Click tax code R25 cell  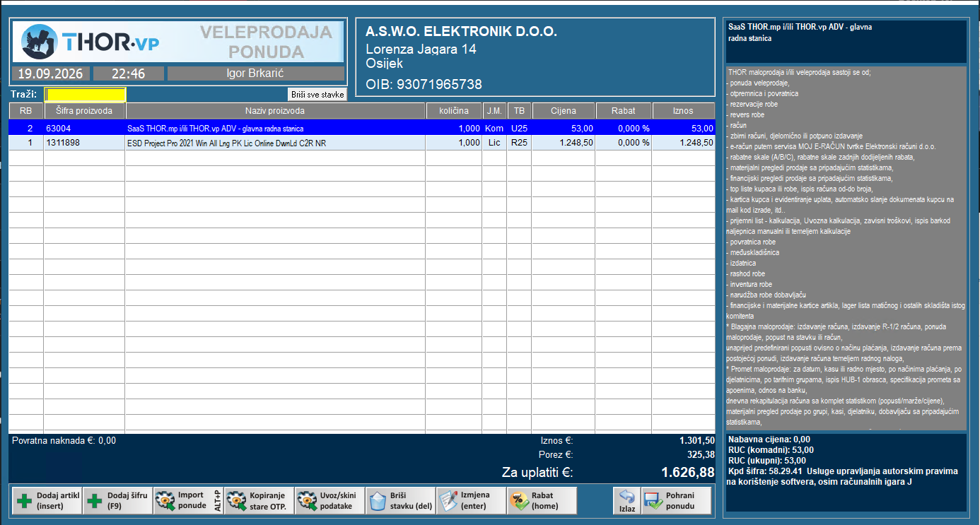pos(519,143)
